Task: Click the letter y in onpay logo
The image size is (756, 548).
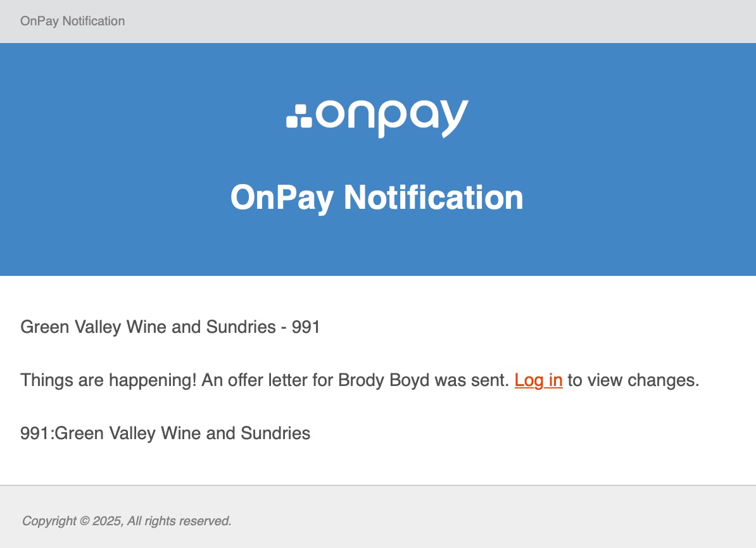Action: click(452, 119)
